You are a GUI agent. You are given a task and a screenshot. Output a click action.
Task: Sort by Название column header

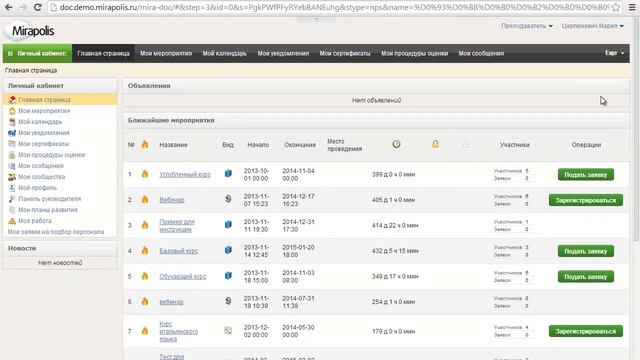click(173, 145)
